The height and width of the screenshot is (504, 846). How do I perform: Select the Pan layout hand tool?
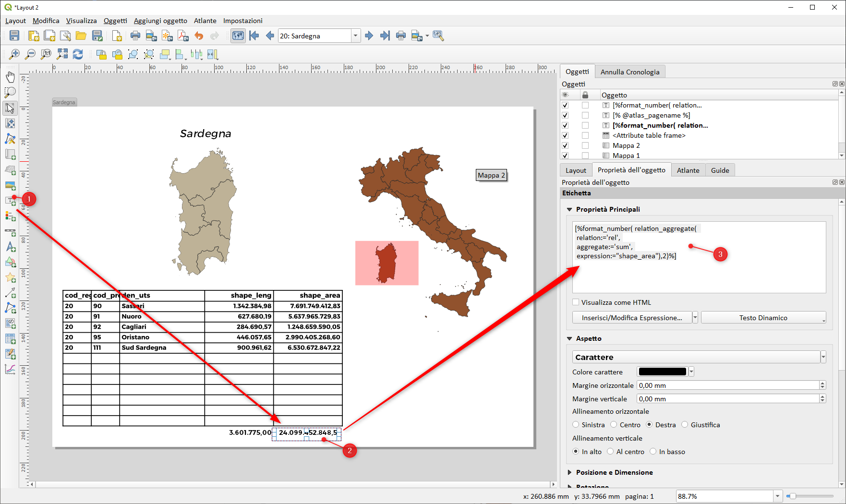pos(10,77)
